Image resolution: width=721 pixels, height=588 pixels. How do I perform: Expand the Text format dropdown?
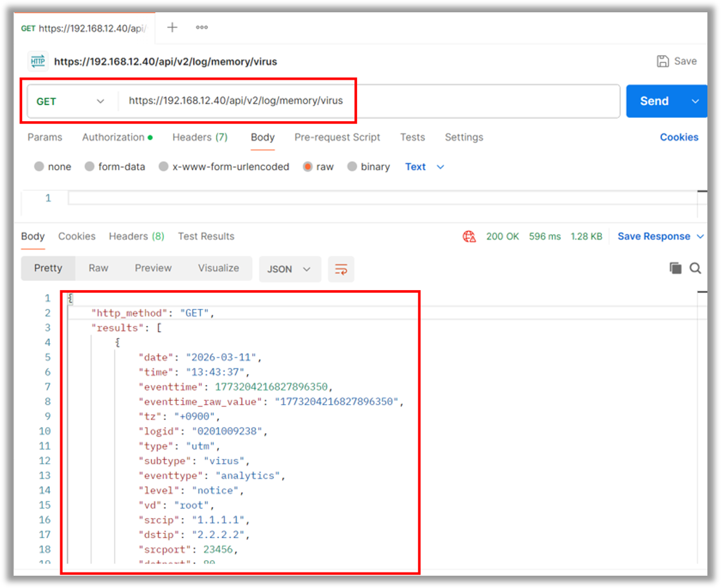(x=425, y=166)
